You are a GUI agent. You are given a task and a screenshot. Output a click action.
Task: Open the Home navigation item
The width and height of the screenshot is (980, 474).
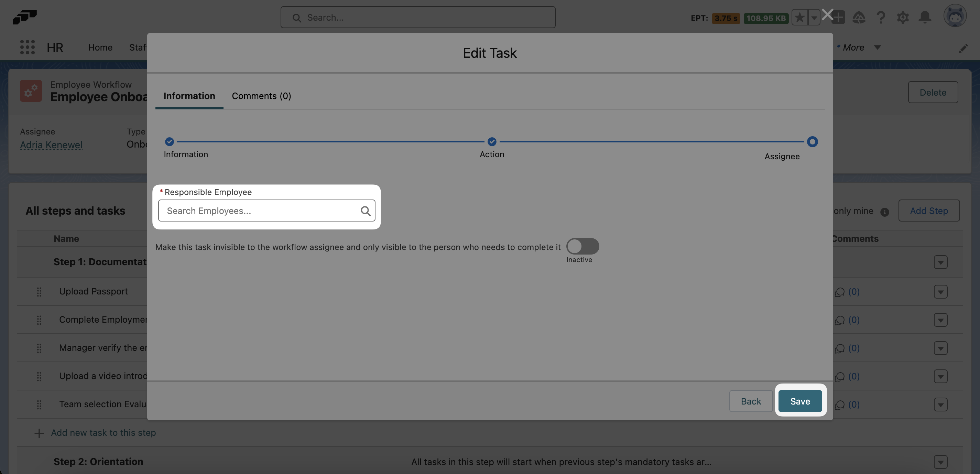click(100, 47)
